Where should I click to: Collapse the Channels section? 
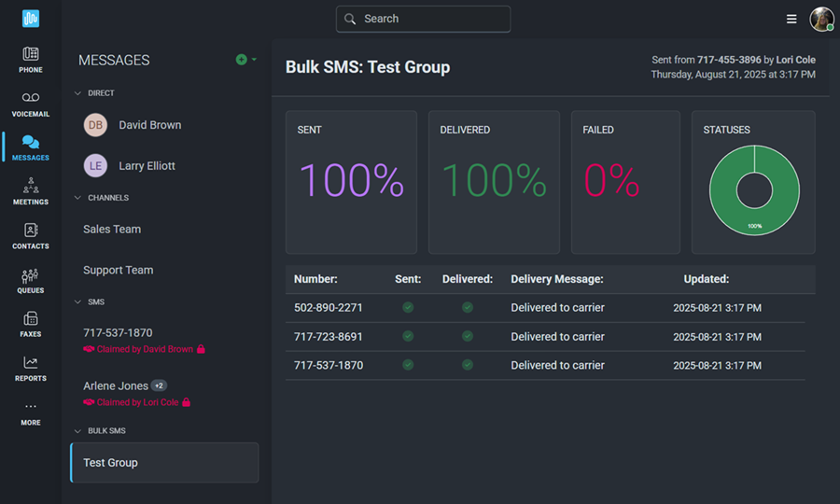(x=78, y=198)
